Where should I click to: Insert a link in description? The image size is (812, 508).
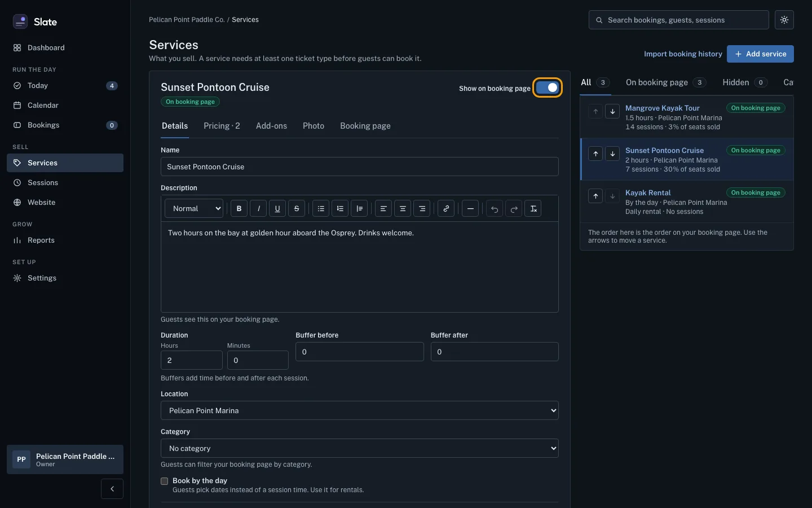(x=446, y=209)
